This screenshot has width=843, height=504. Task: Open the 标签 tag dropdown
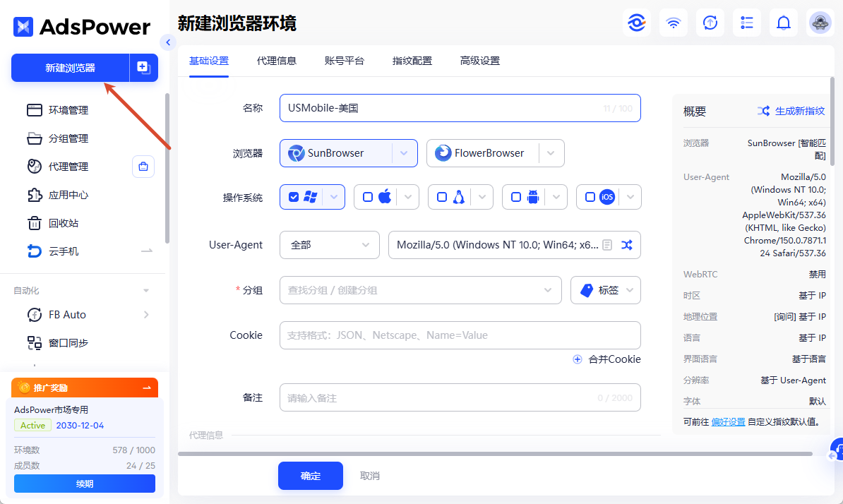605,290
